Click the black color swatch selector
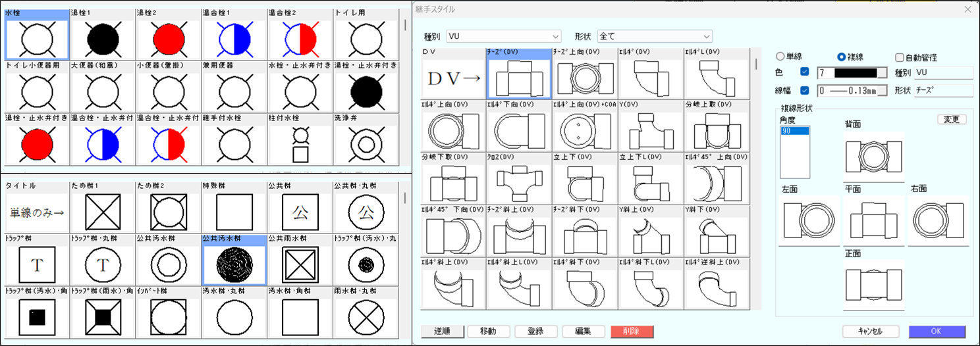Viewport: 980px width, 346px height. coord(852,72)
